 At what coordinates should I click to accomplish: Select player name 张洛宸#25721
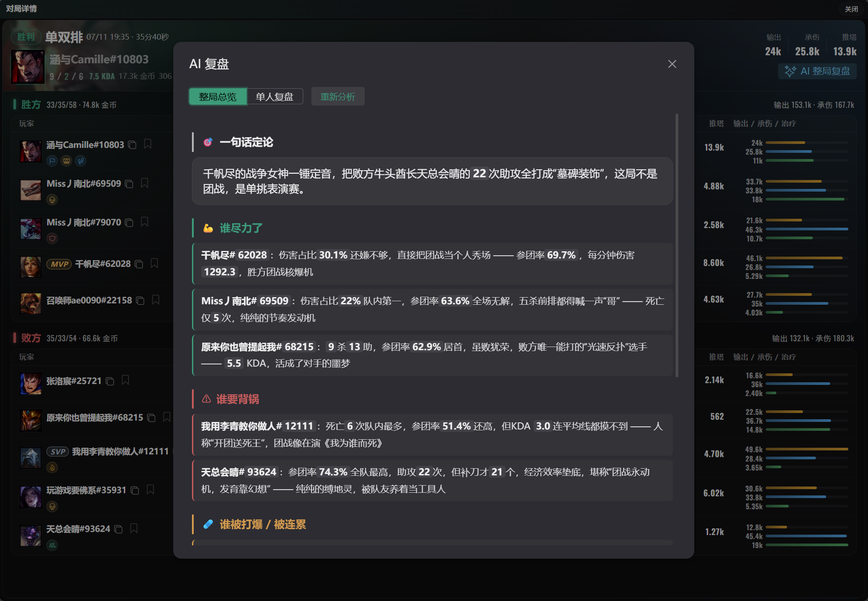74,381
